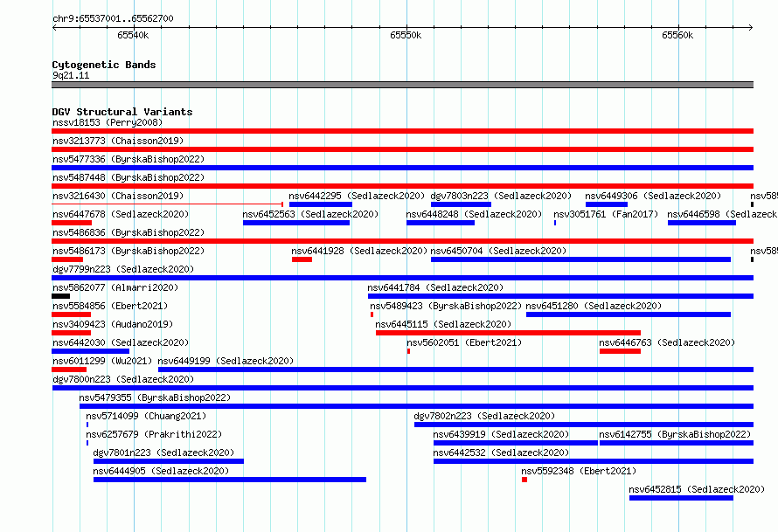Viewport: 778px width, 532px height.
Task: Click the red bar under nsv6441928
Action: [302, 259]
